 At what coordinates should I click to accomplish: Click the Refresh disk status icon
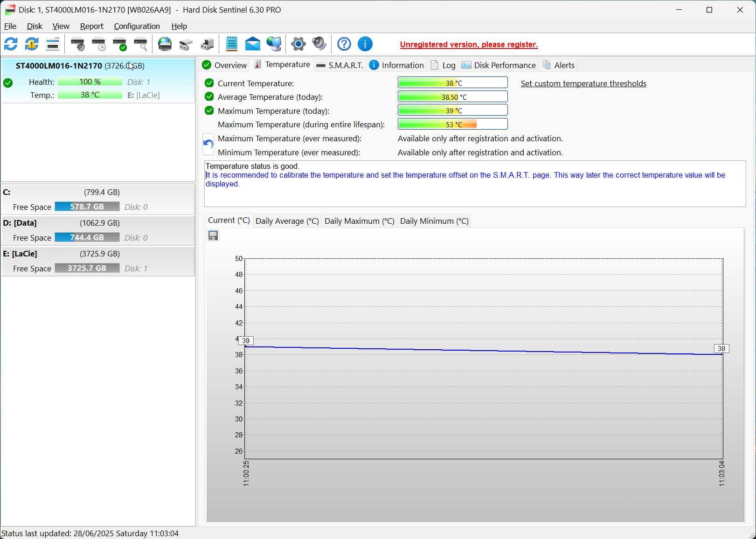tap(11, 44)
